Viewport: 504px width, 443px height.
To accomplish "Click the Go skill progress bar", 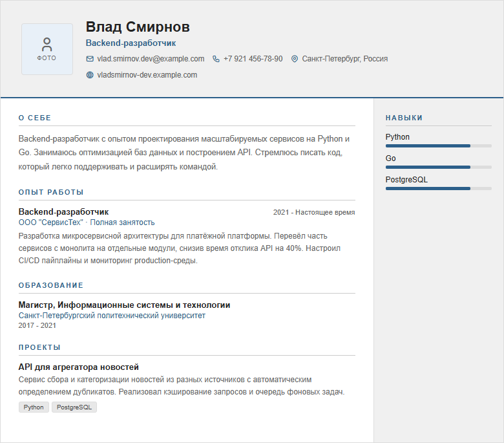I will coord(439,167).
